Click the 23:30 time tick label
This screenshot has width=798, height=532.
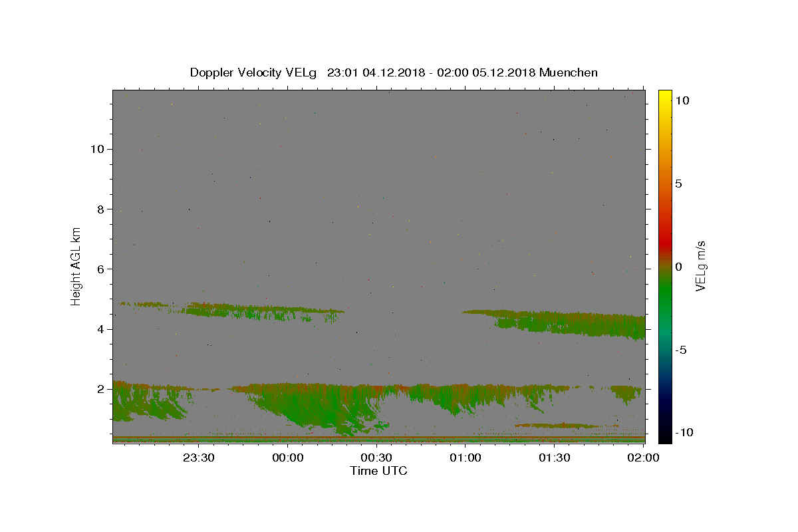[x=199, y=458]
